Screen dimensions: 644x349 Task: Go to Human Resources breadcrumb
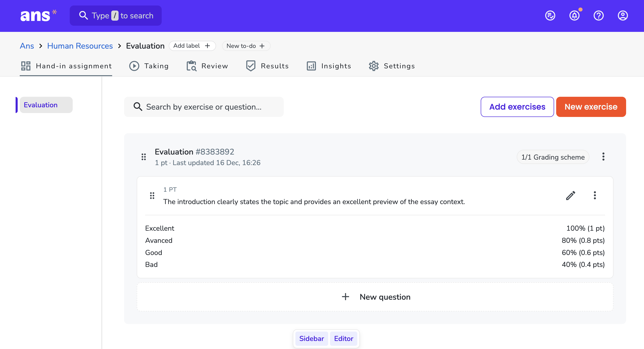pos(80,46)
